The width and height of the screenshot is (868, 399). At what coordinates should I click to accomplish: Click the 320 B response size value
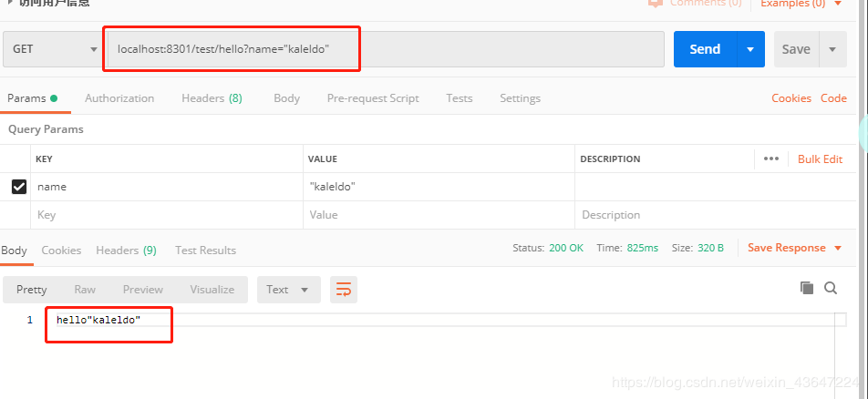(x=711, y=248)
